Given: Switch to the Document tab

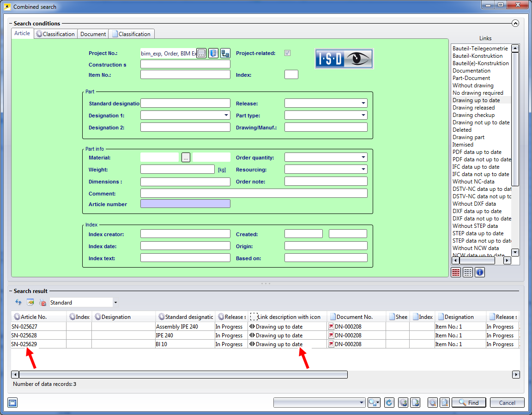Looking at the screenshot, I should [93, 34].
